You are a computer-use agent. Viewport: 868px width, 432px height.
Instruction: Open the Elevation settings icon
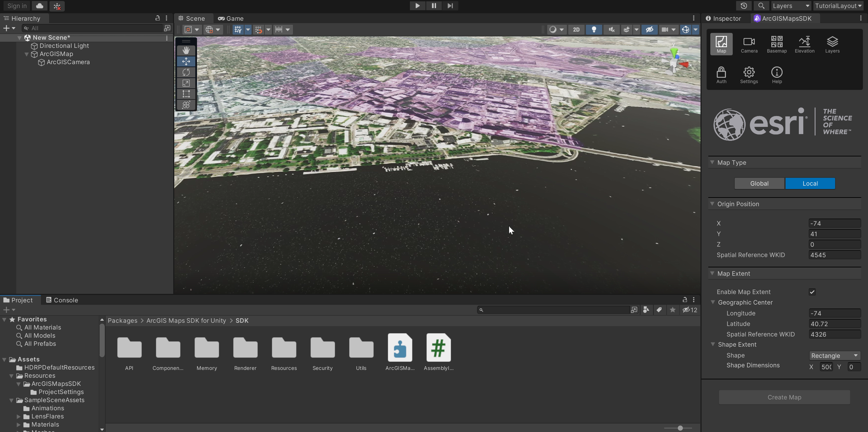coord(804,44)
